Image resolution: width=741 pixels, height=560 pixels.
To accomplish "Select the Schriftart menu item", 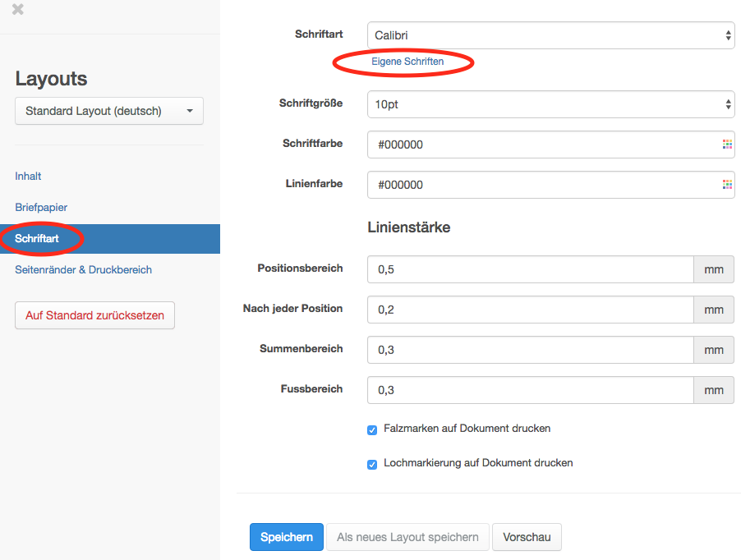I will tap(110, 239).
